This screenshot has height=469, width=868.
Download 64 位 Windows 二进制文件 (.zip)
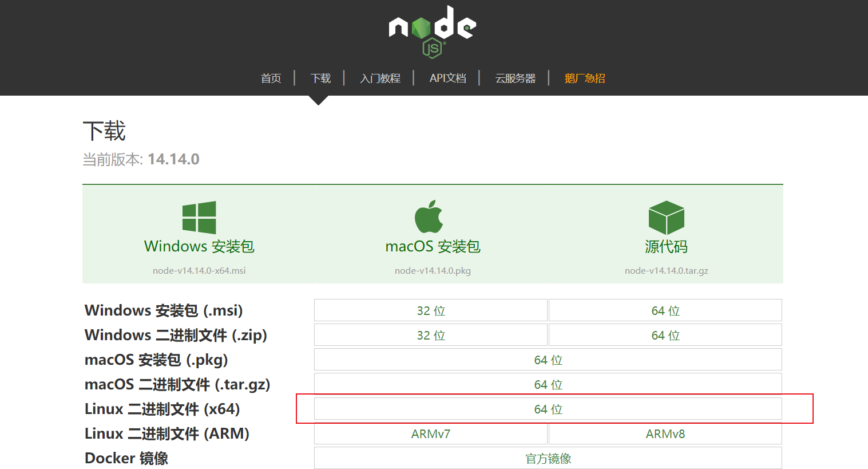click(x=665, y=335)
